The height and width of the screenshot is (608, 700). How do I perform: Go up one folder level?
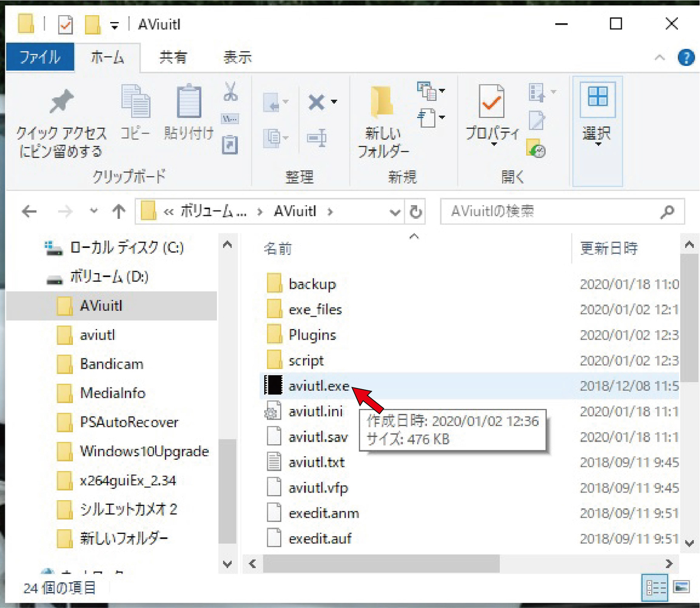(119, 212)
